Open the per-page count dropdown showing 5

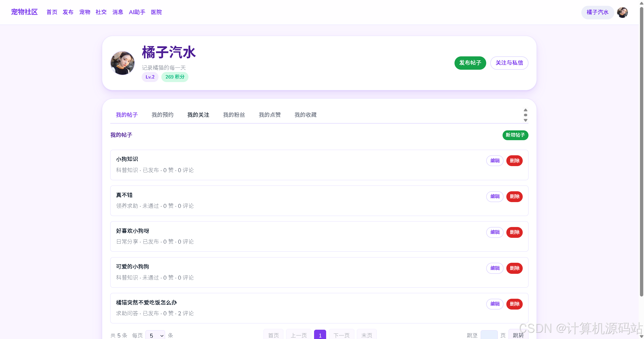pyautogui.click(x=155, y=335)
